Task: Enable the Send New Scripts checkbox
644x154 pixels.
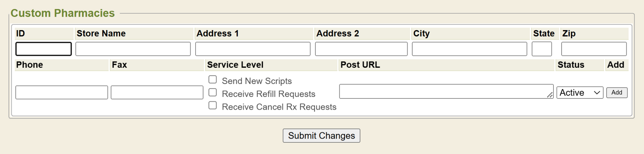Action: click(213, 80)
